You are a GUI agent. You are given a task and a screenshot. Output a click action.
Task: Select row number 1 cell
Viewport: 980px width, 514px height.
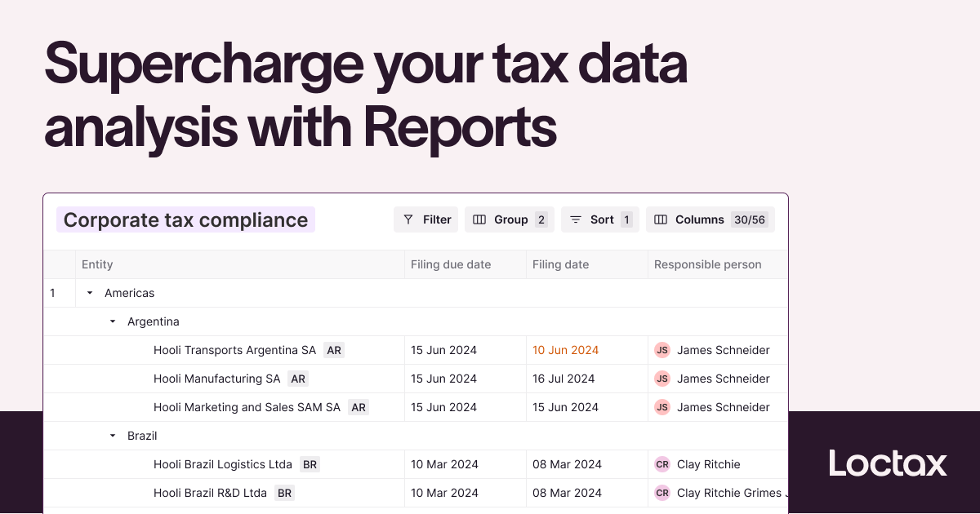tap(51, 293)
